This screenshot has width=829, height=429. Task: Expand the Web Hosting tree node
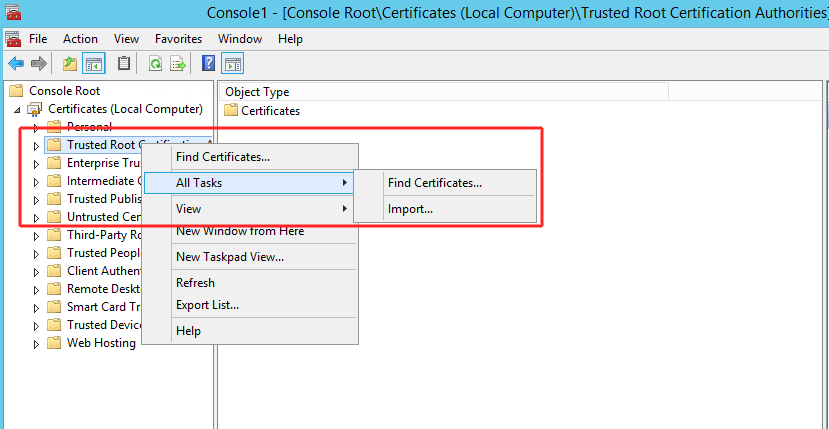[36, 343]
